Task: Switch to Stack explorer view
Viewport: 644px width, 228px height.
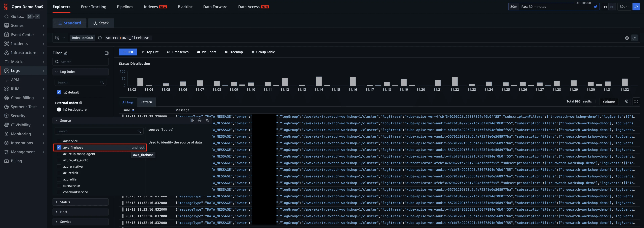Action: pos(101,23)
